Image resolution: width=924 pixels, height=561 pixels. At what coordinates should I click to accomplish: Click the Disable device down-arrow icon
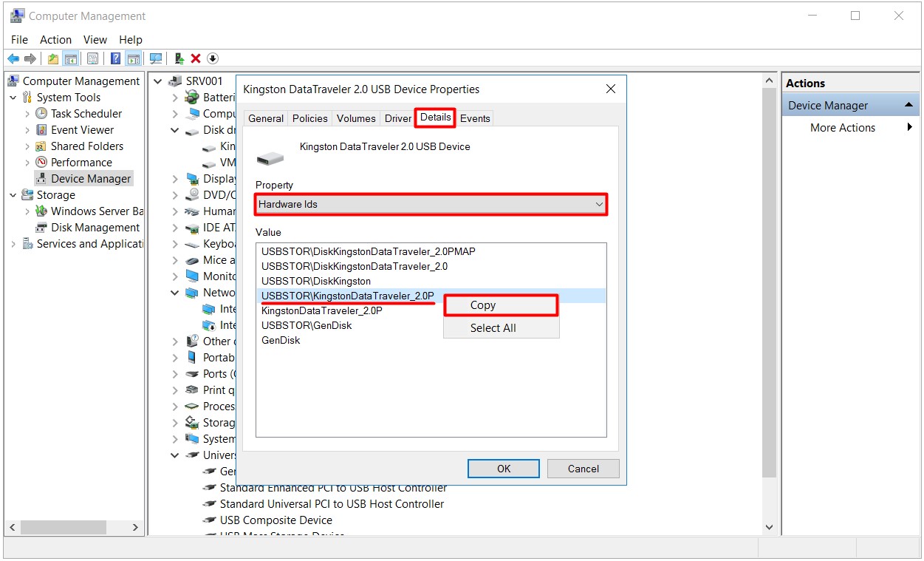[213, 58]
